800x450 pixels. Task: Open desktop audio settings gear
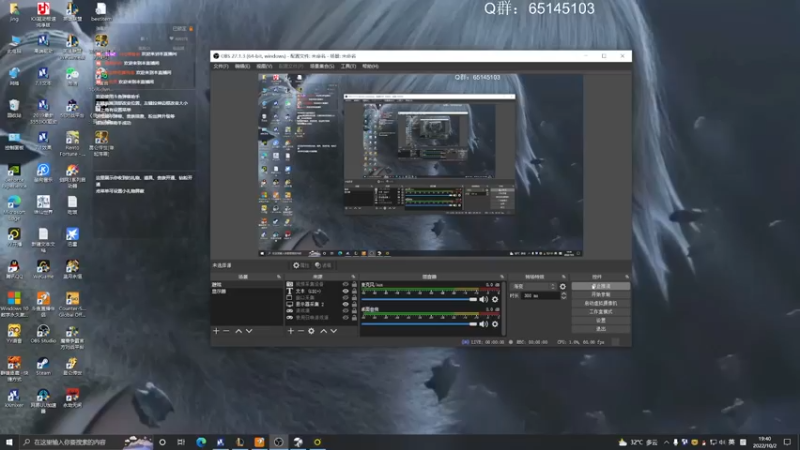point(495,324)
